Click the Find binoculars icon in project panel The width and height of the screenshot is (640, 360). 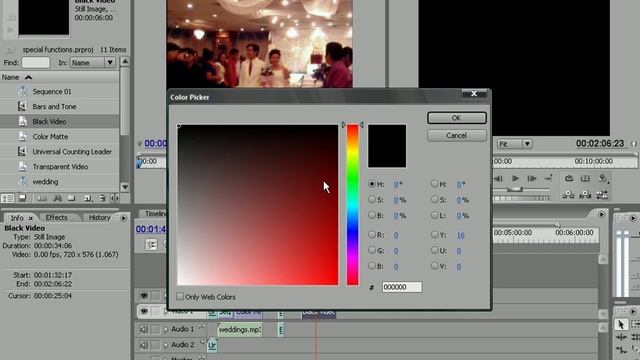[57, 198]
